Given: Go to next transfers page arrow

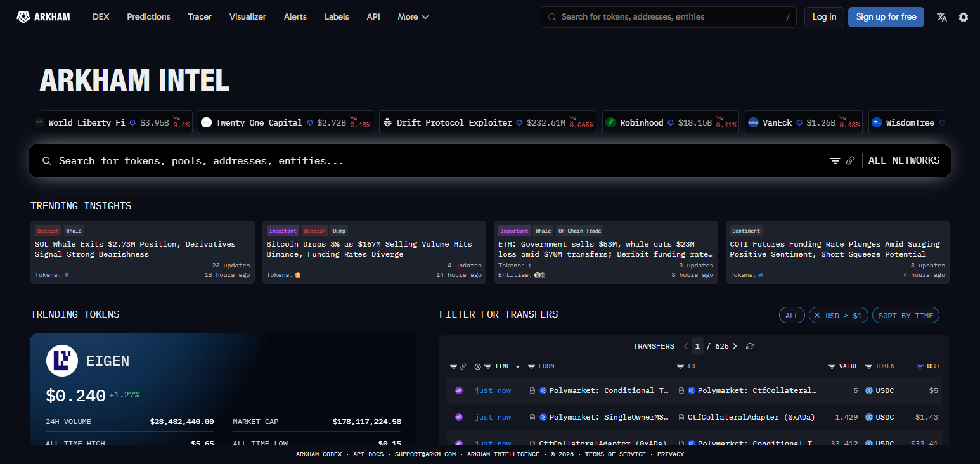Looking at the screenshot, I should pyautogui.click(x=735, y=346).
